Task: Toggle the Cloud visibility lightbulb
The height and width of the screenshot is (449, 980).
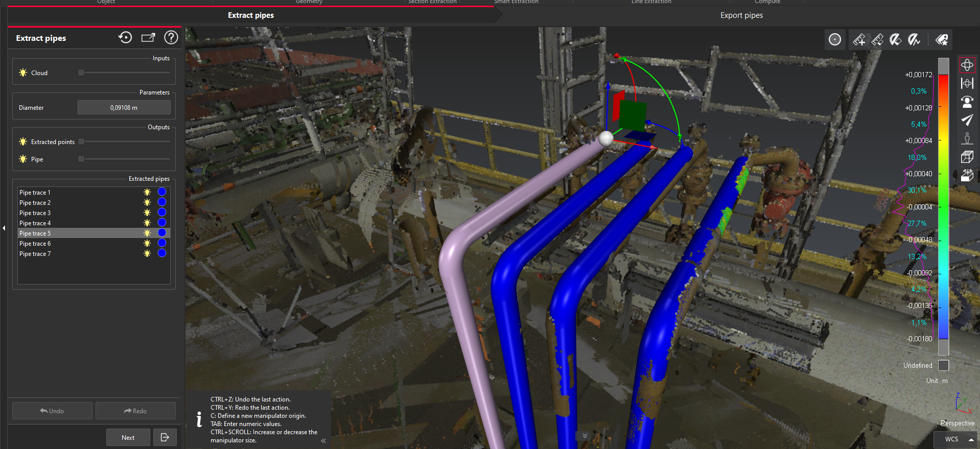Action: [23, 73]
